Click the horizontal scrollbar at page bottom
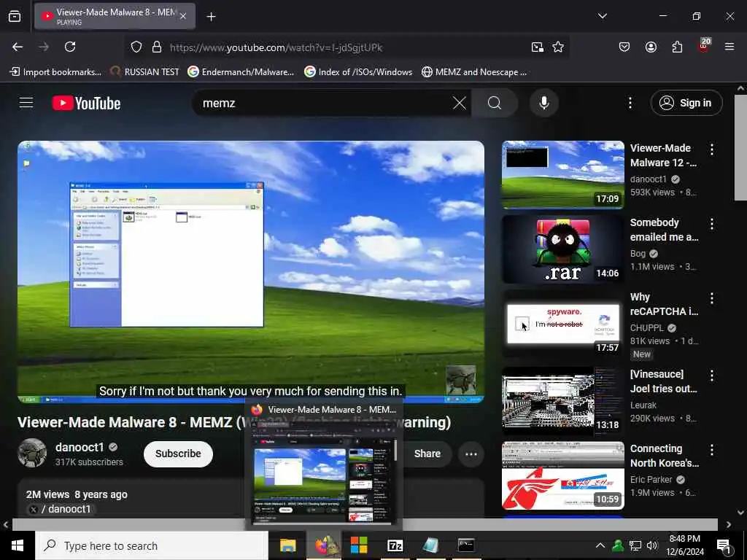This screenshot has height=560, width=747. (x=365, y=524)
